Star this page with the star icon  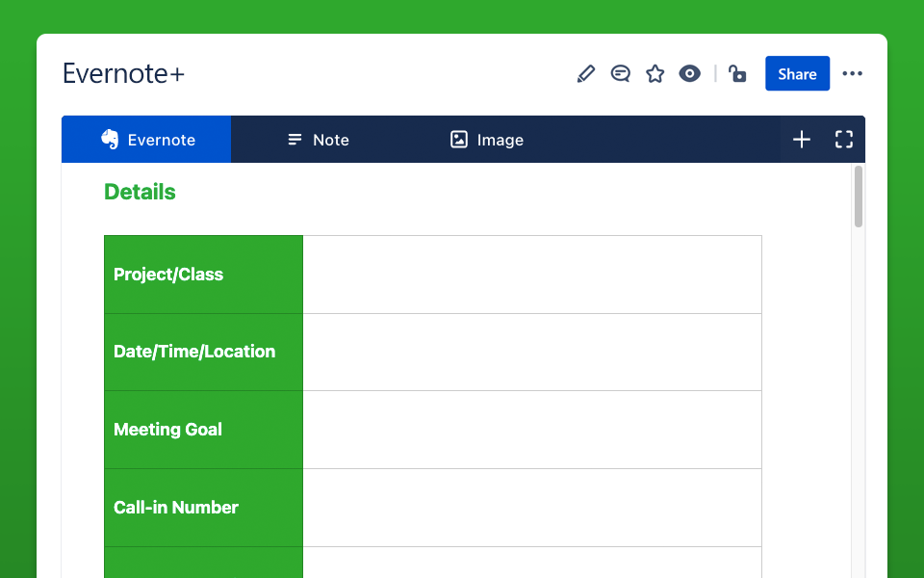(654, 74)
